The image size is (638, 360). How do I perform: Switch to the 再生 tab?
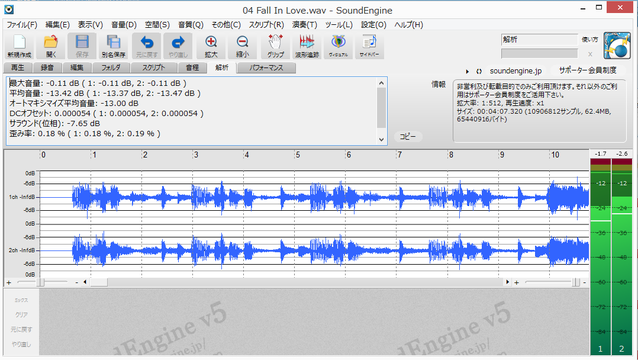17,68
